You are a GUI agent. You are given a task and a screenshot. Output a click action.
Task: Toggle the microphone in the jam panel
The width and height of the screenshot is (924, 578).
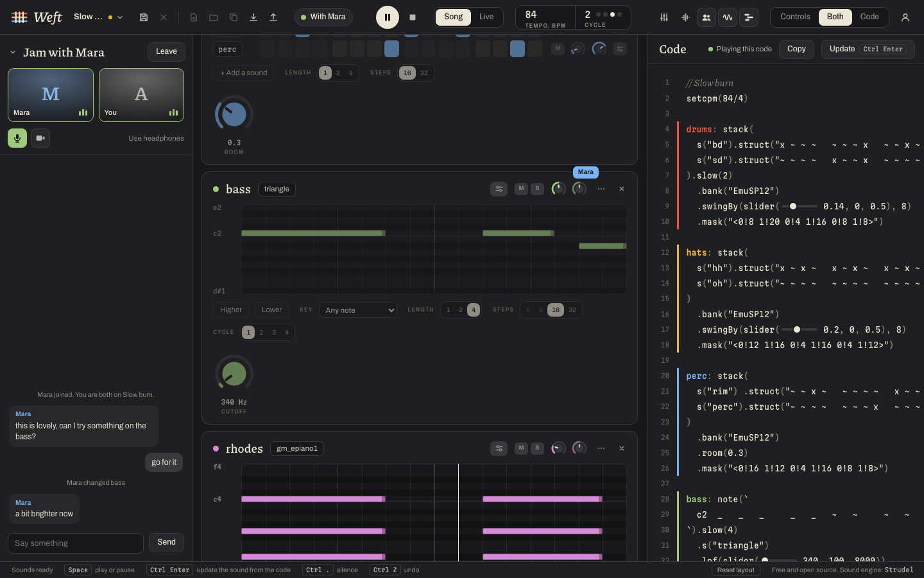(17, 138)
